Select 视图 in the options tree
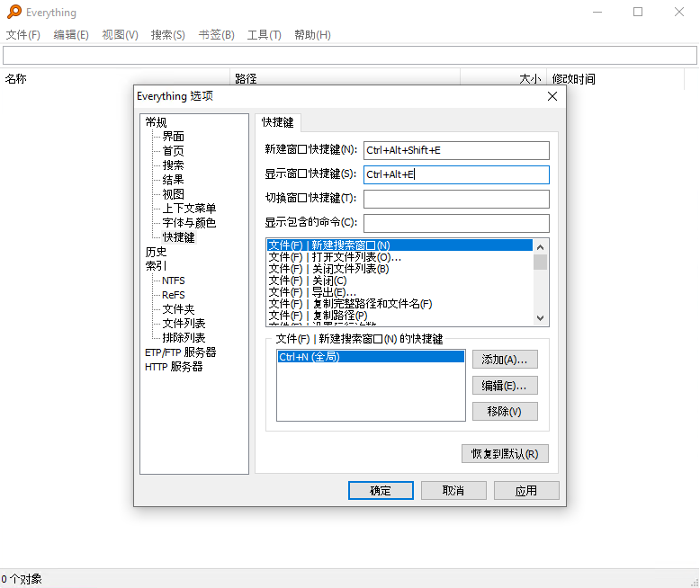Viewport: 700px width, 588px height. click(x=174, y=194)
